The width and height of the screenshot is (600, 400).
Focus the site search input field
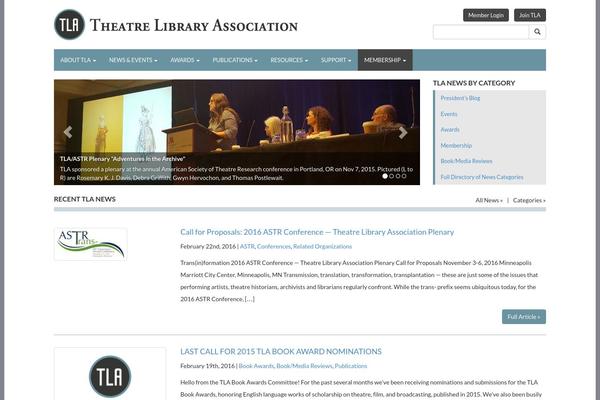click(481, 32)
